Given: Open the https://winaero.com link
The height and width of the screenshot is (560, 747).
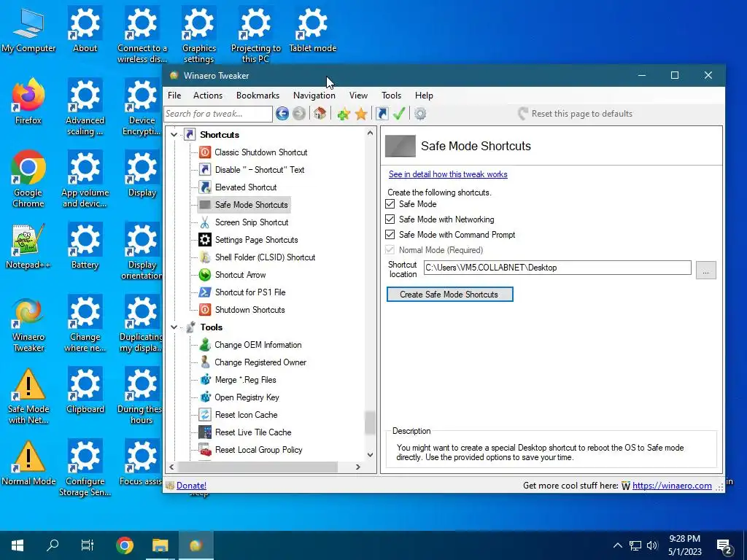Looking at the screenshot, I should 672,485.
